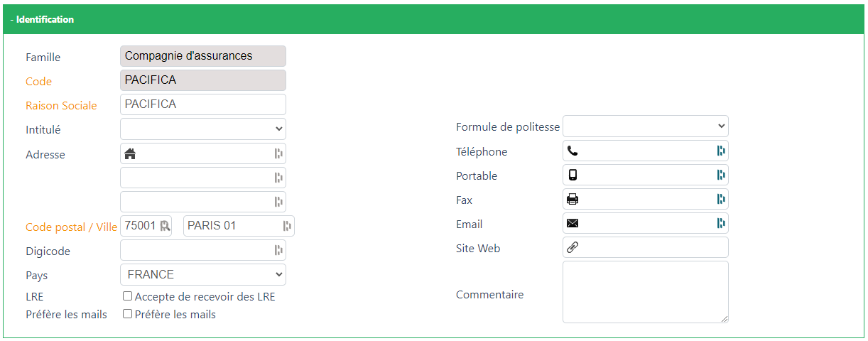The height and width of the screenshot is (341, 868).
Task: Click into the Commentaire text area
Action: click(x=645, y=292)
